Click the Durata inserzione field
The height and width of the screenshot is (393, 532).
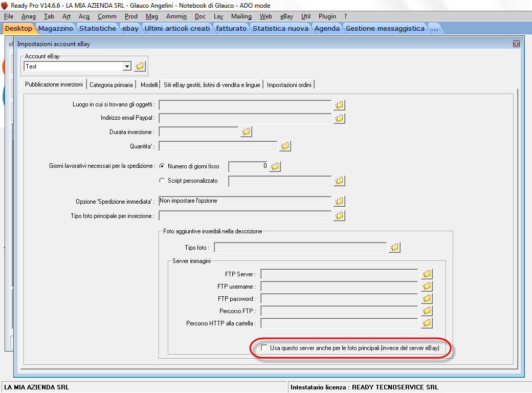tap(198, 132)
